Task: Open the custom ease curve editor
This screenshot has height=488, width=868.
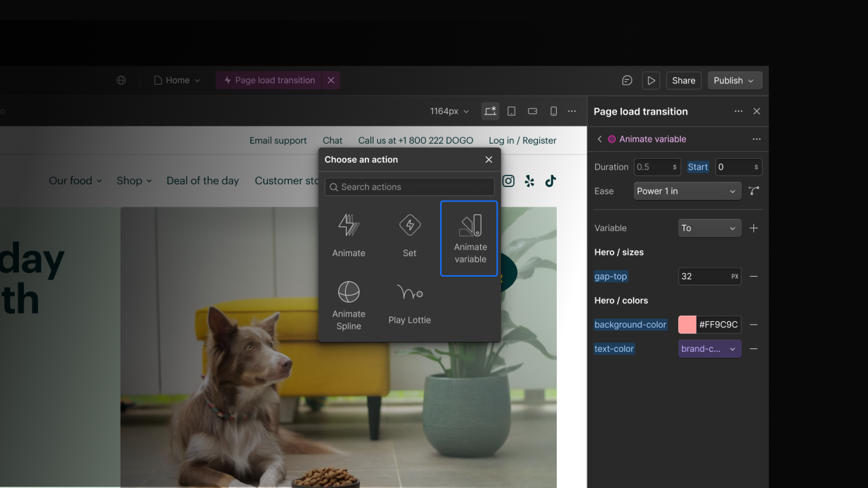Action: click(753, 190)
